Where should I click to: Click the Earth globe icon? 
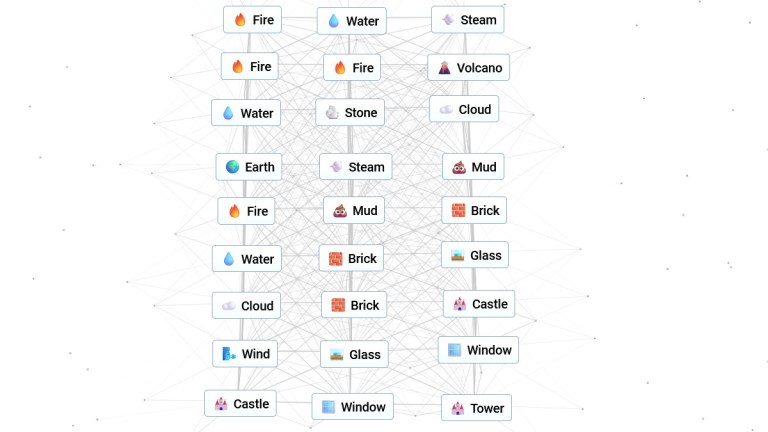(233, 167)
